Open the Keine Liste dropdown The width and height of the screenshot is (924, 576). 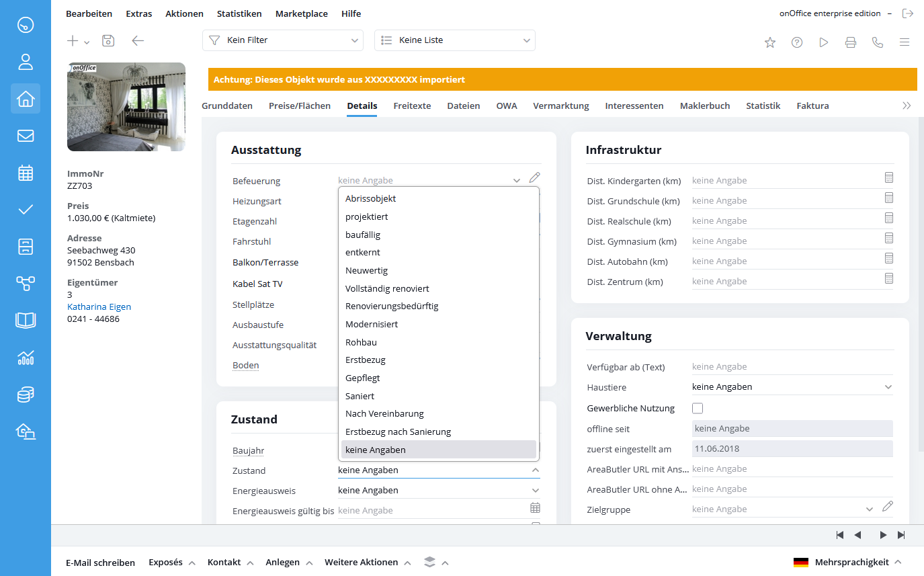coord(455,40)
